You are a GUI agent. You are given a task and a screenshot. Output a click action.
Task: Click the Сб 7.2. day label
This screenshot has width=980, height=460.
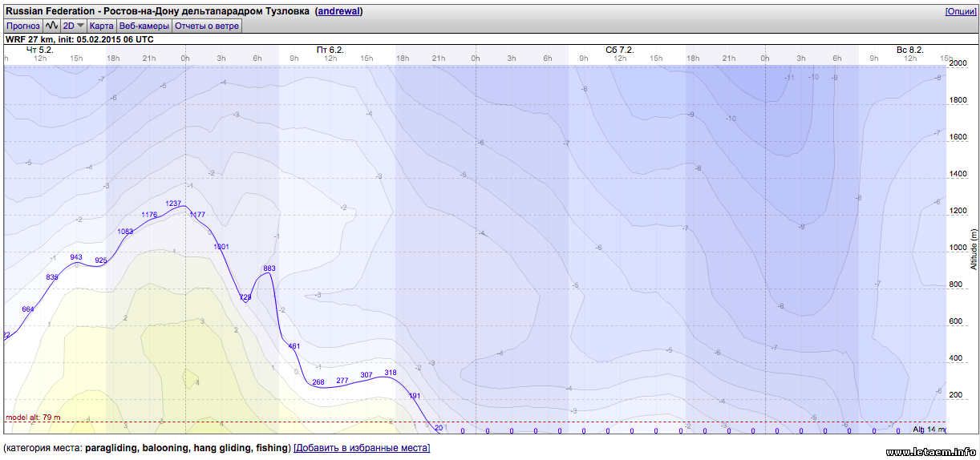(x=620, y=50)
